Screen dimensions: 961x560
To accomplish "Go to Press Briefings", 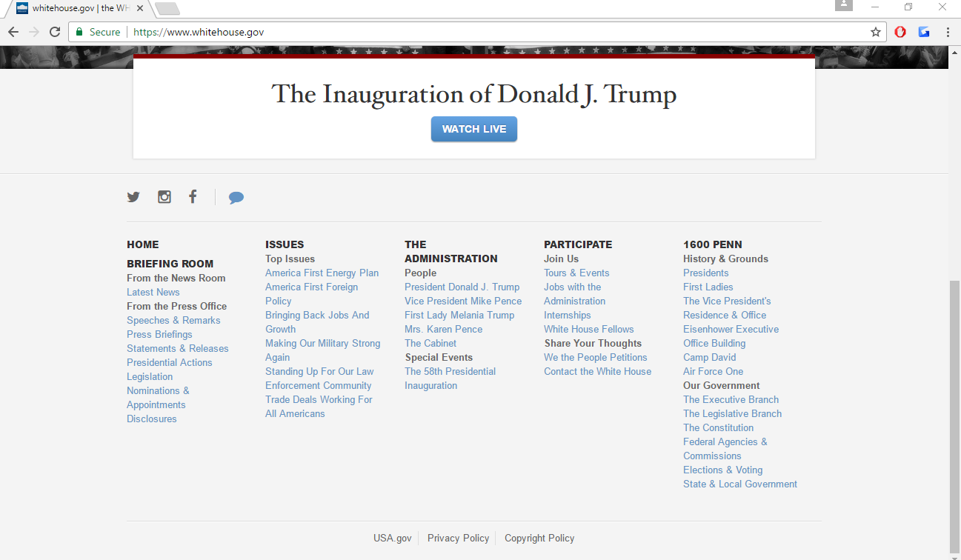I will tap(159, 334).
